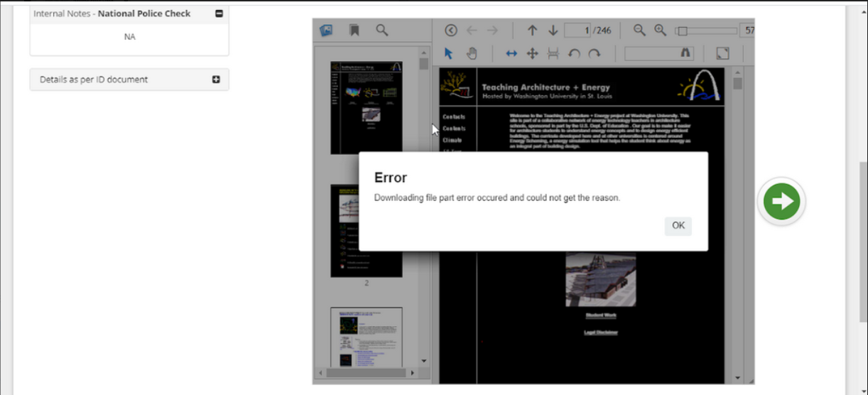868x395 pixels.
Task: Collapse the National Police Check internal notes
Action: (218, 13)
